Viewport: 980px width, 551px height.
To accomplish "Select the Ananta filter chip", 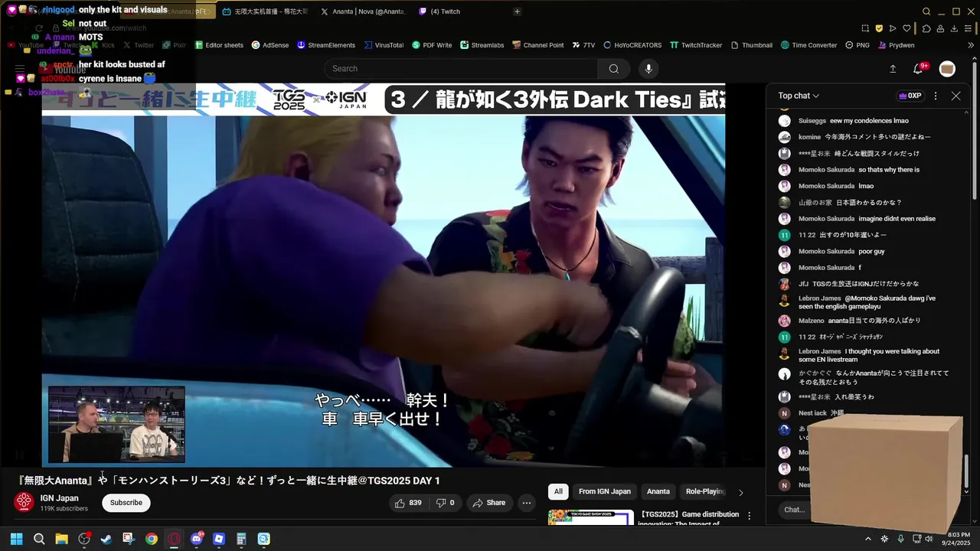I will point(658,491).
